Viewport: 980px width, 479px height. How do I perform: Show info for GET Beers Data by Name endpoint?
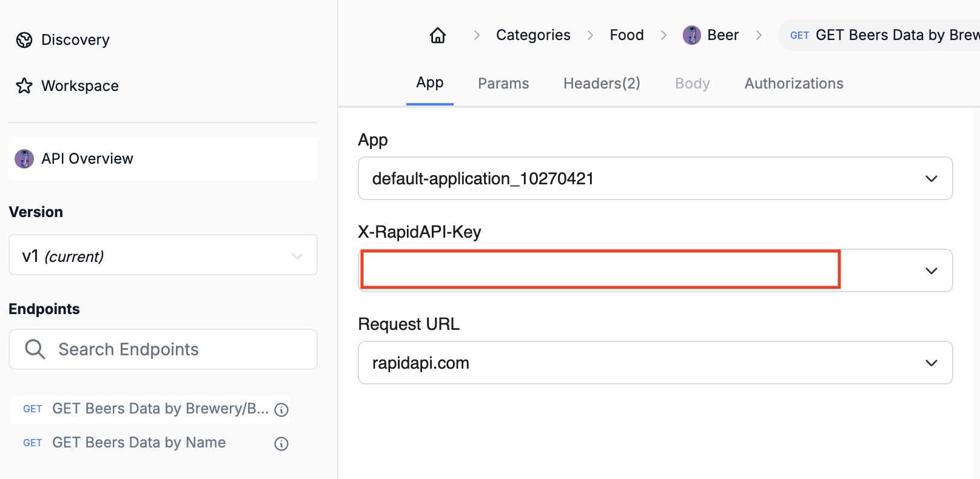tap(281, 444)
